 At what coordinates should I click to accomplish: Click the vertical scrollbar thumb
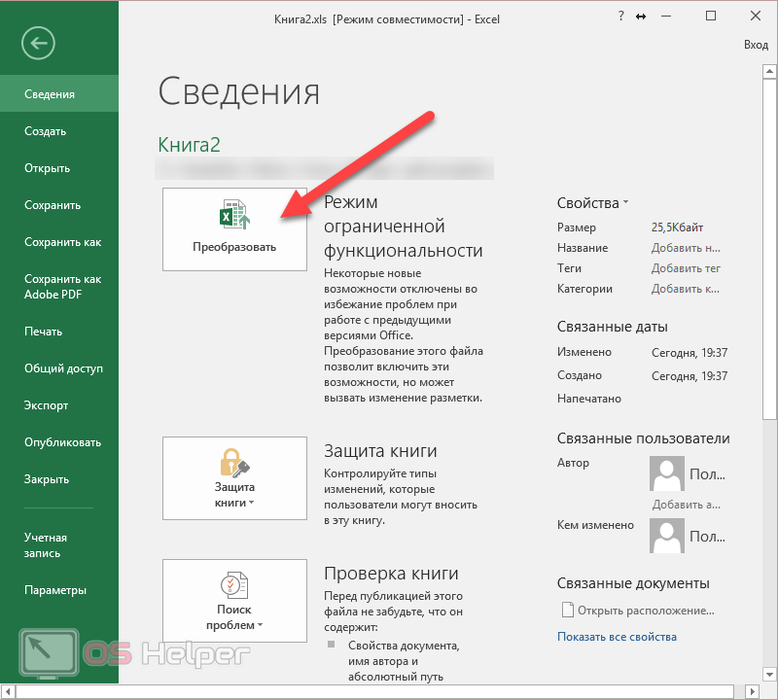click(769, 249)
